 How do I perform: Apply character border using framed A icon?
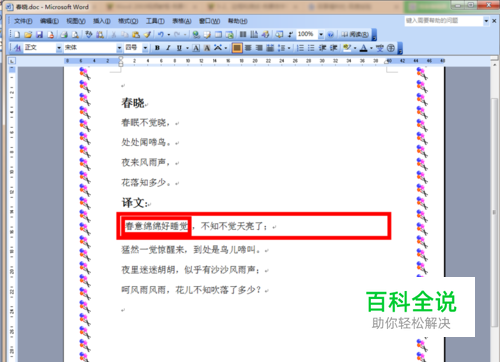tap(196, 48)
